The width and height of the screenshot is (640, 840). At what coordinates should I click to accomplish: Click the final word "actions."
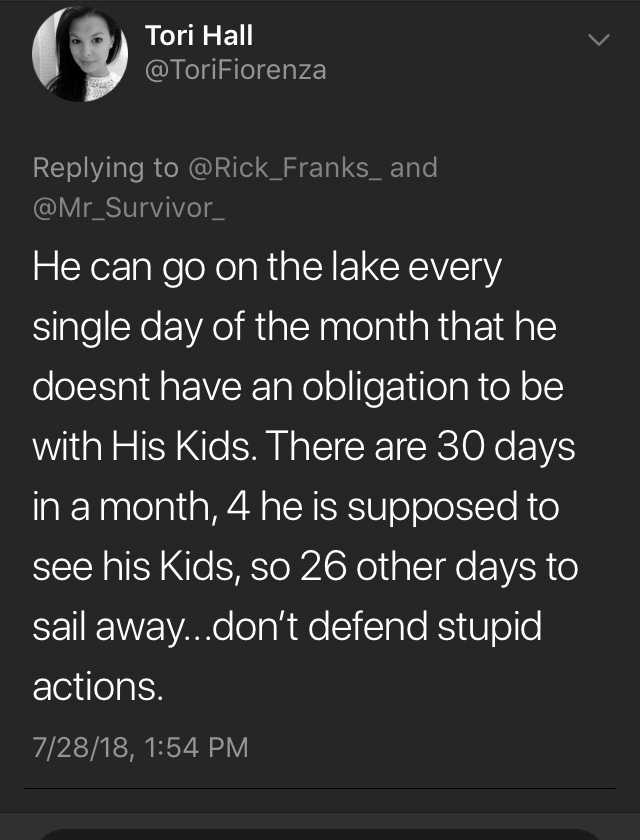97,686
